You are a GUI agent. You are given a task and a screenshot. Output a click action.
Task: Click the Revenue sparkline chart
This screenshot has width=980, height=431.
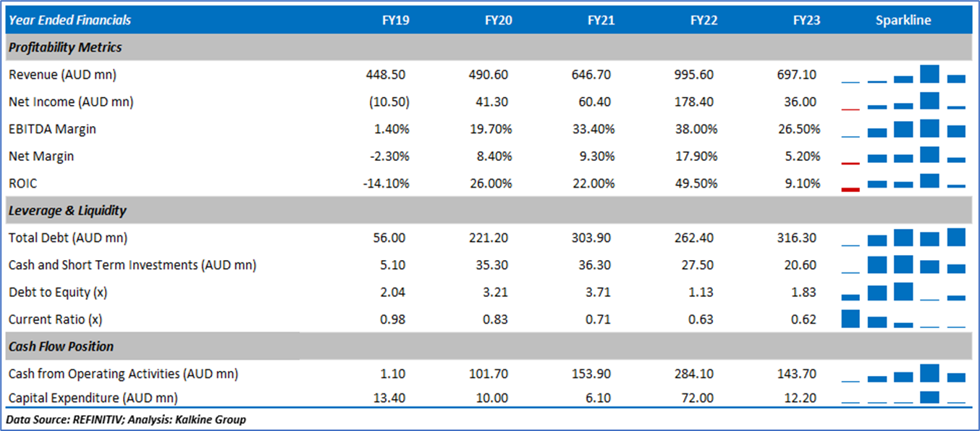[903, 75]
